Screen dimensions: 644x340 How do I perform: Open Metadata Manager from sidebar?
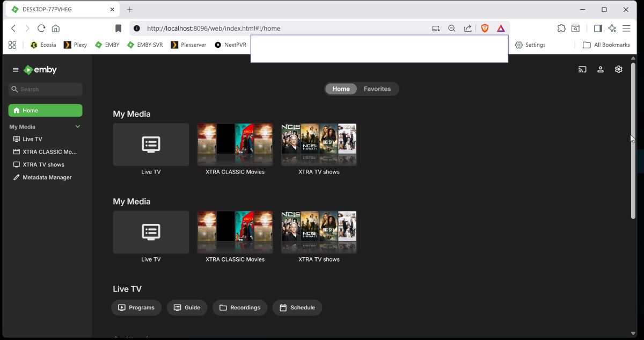click(45, 177)
